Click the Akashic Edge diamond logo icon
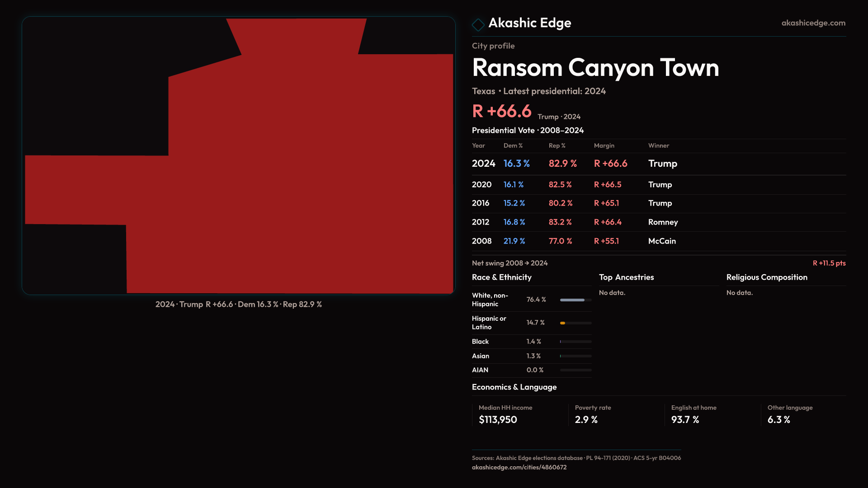 coord(478,24)
